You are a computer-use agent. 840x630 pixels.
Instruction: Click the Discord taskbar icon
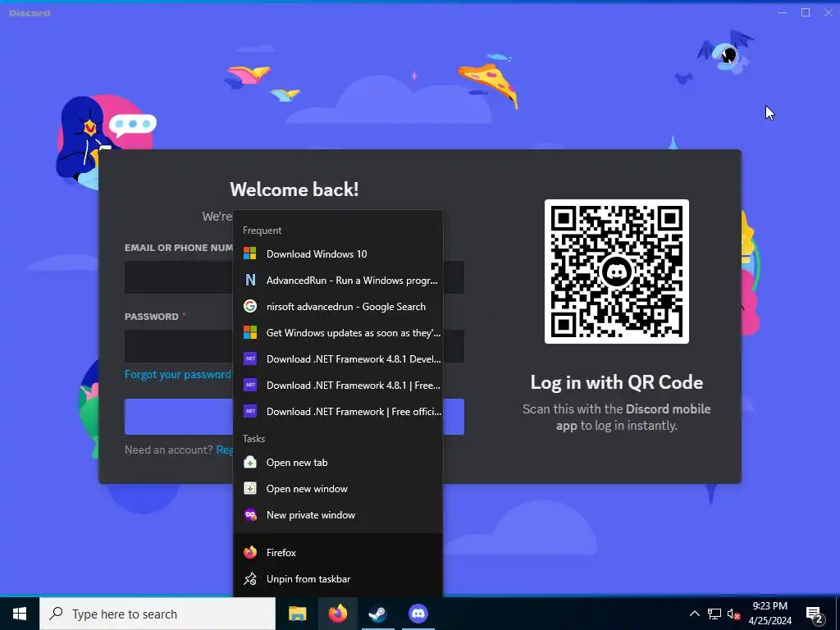pos(418,614)
